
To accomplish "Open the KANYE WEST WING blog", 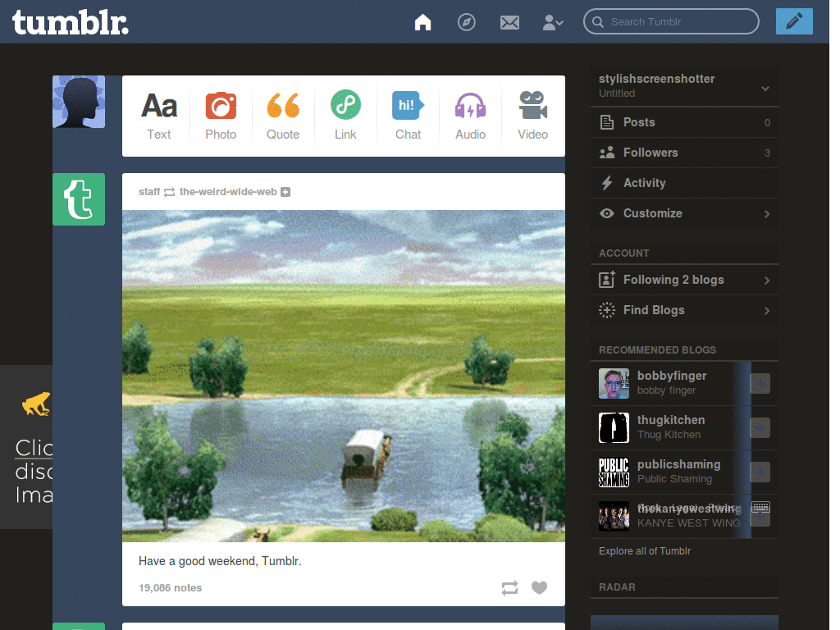I will (688, 523).
